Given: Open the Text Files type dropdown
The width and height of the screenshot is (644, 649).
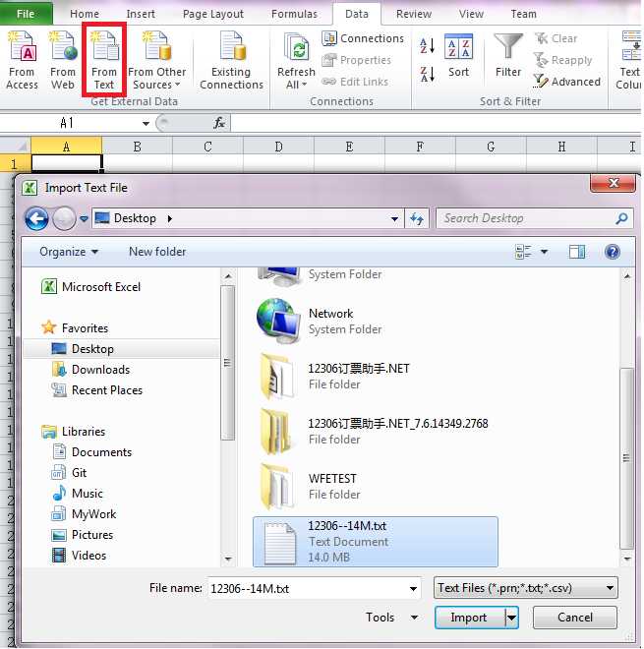Looking at the screenshot, I should pyautogui.click(x=526, y=588).
